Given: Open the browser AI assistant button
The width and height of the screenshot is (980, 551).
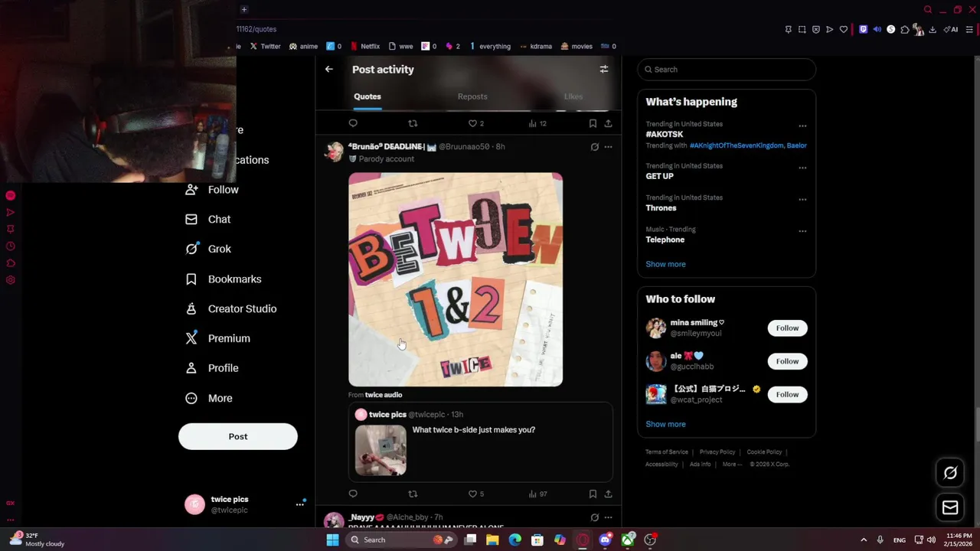Looking at the screenshot, I should pyautogui.click(x=950, y=30).
